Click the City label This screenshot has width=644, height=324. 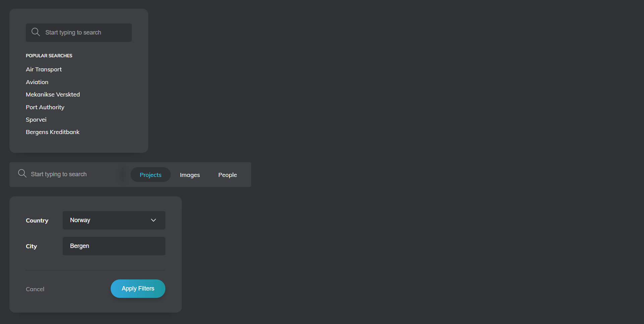point(31,246)
